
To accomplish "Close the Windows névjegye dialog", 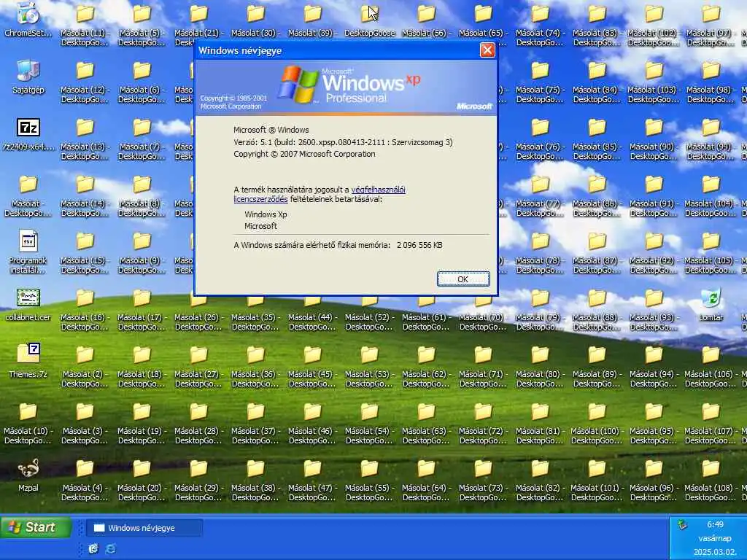I will pyautogui.click(x=487, y=50).
